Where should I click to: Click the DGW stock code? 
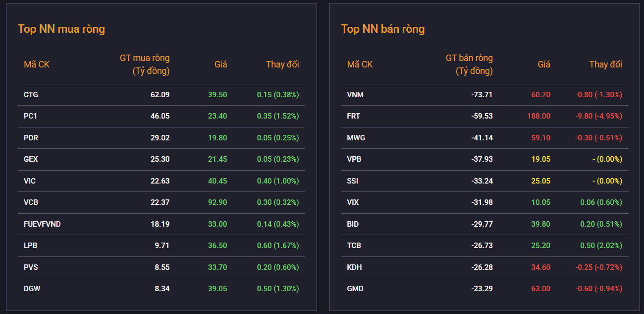[x=32, y=289]
